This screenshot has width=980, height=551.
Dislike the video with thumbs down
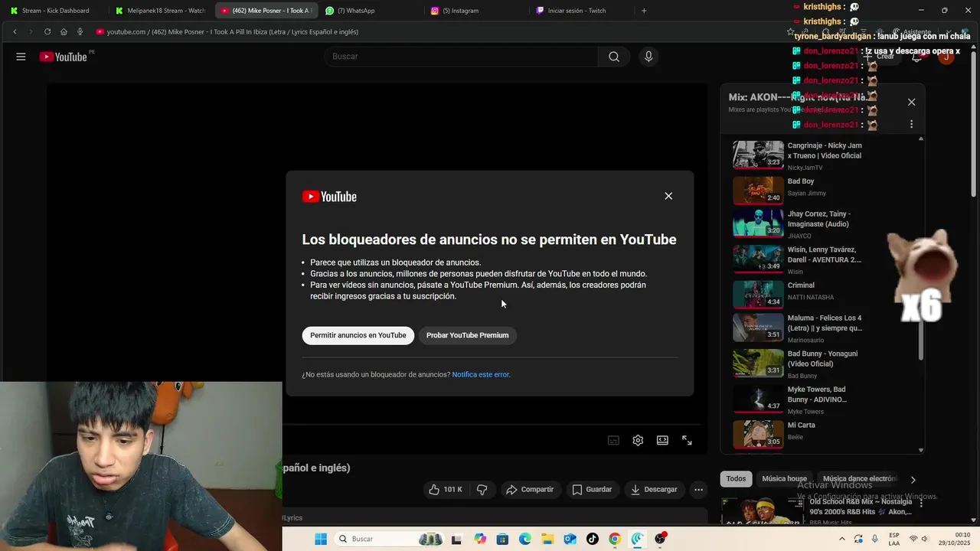click(482, 489)
